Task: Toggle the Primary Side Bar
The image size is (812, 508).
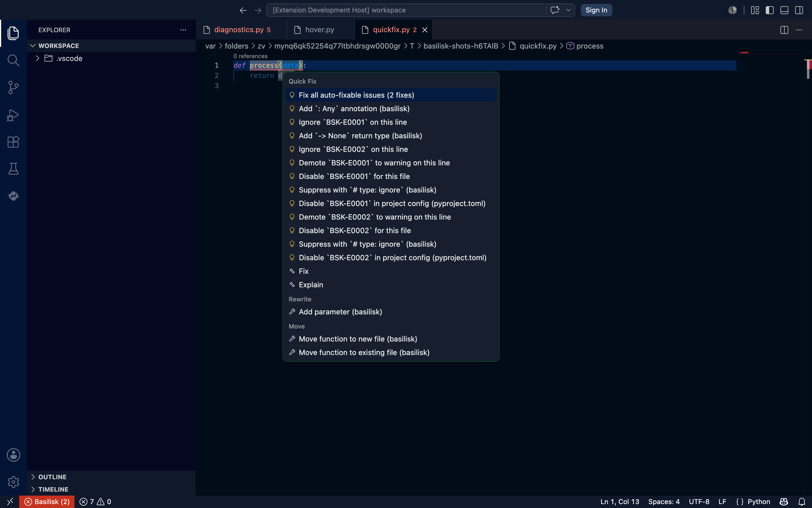Action: point(770,10)
